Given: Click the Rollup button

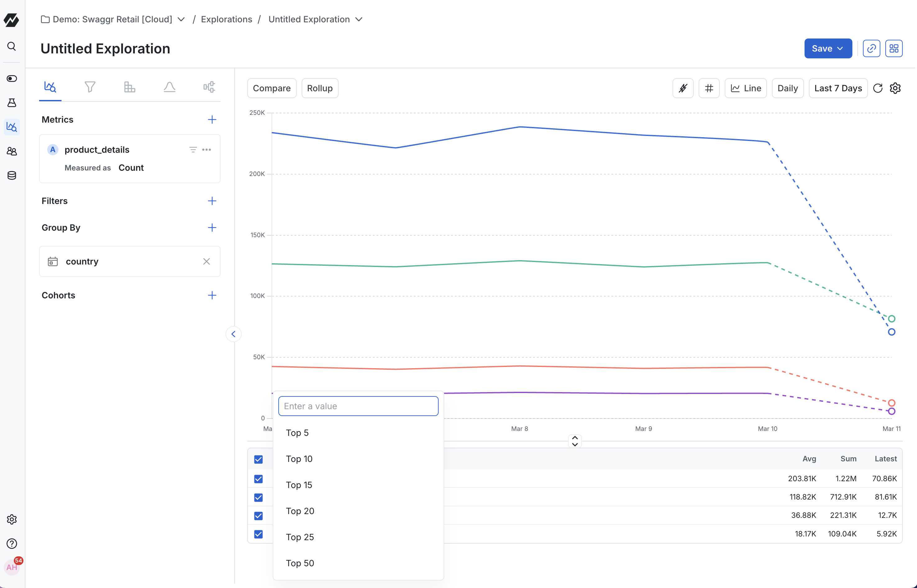Looking at the screenshot, I should pos(320,88).
